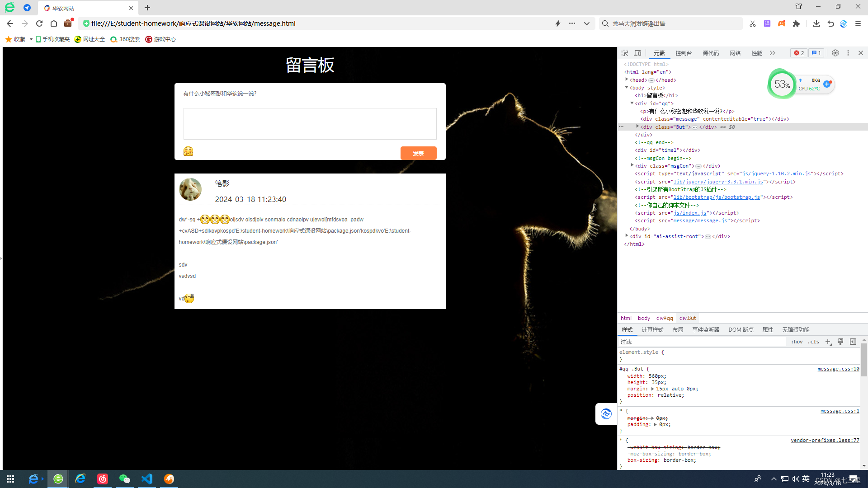Screen dimensions: 868x488
Task: Switch to the 网络 network tab
Action: click(735, 53)
